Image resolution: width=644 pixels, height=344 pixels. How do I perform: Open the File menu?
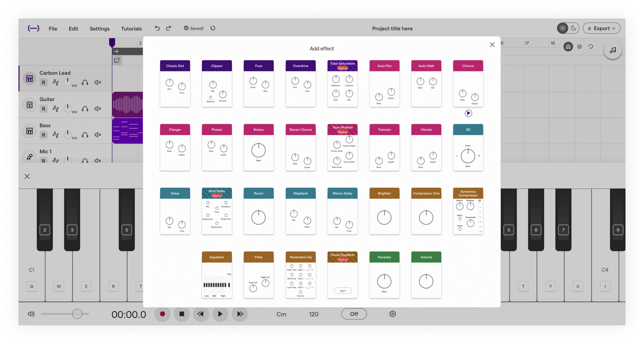[53, 29]
